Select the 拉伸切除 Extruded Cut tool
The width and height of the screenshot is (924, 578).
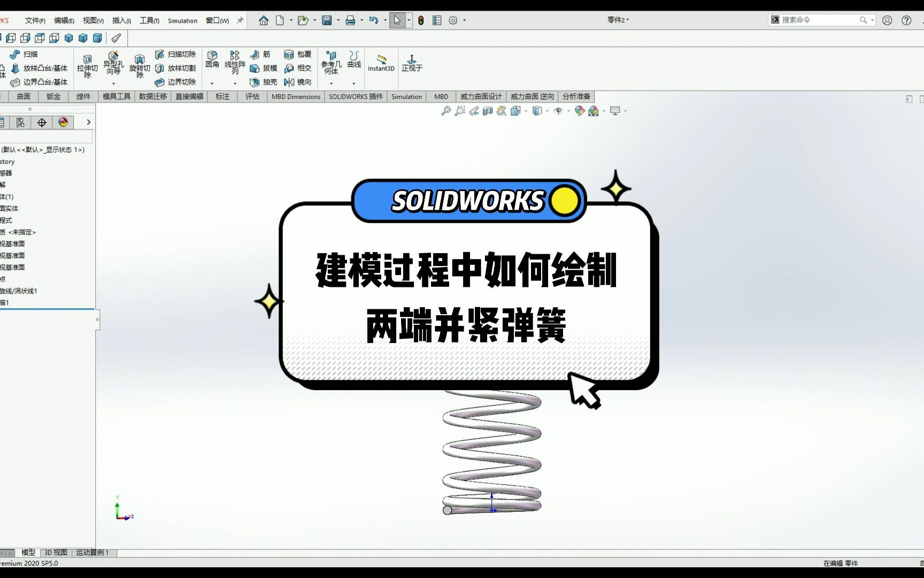(86, 65)
